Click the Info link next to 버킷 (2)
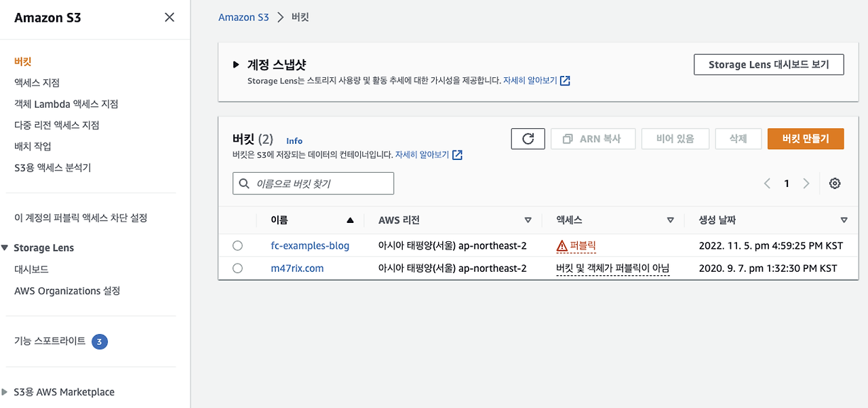Screen dimensions: 868x408 click(294, 141)
